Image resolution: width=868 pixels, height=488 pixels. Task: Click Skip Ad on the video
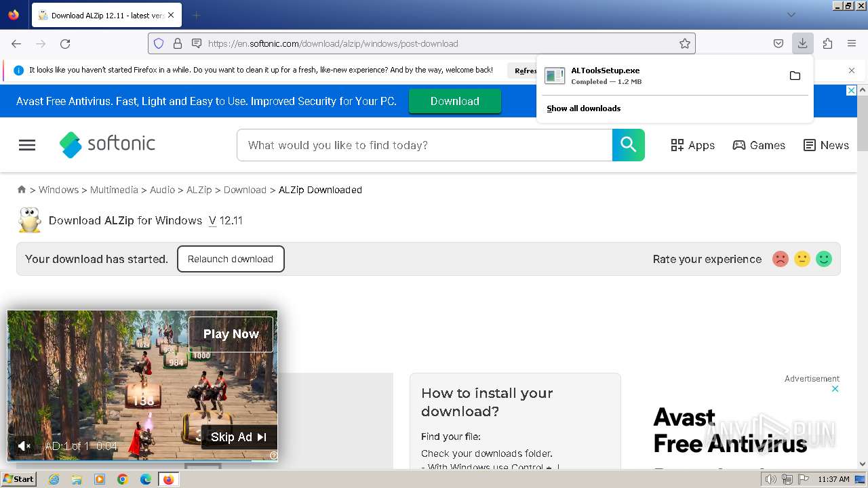pos(239,437)
